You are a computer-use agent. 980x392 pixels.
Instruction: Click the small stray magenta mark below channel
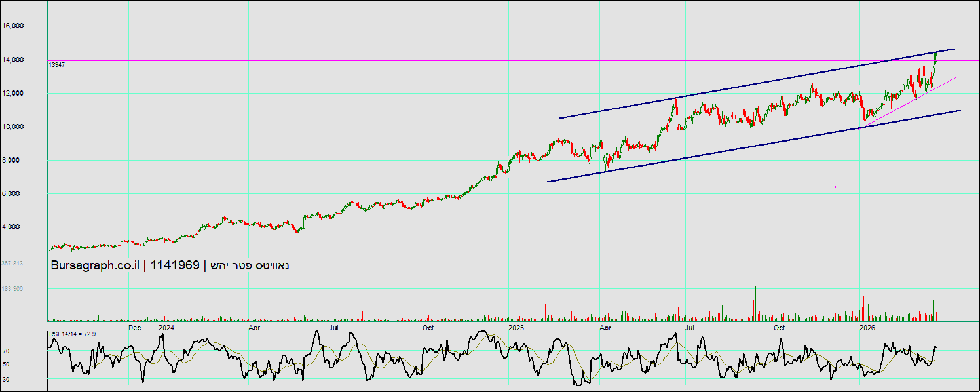[x=835, y=189]
